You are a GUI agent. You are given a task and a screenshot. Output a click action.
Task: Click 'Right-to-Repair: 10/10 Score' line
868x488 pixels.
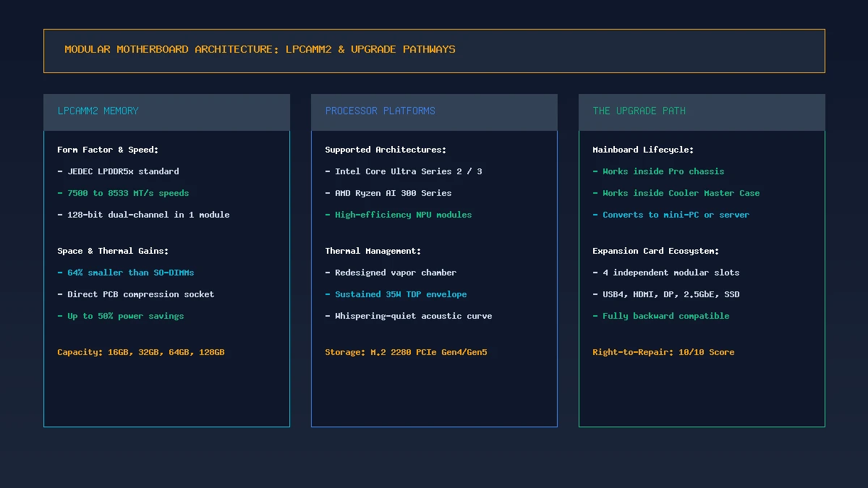pos(663,352)
